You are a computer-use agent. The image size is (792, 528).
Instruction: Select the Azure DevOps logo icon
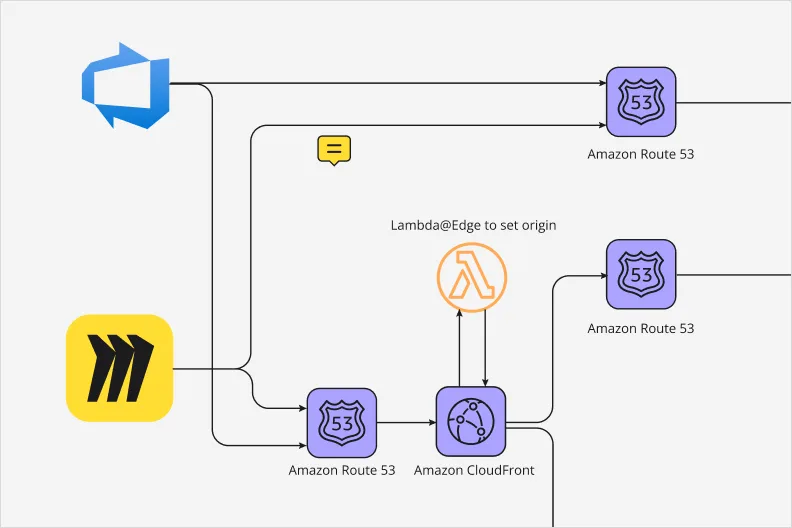[x=126, y=85]
